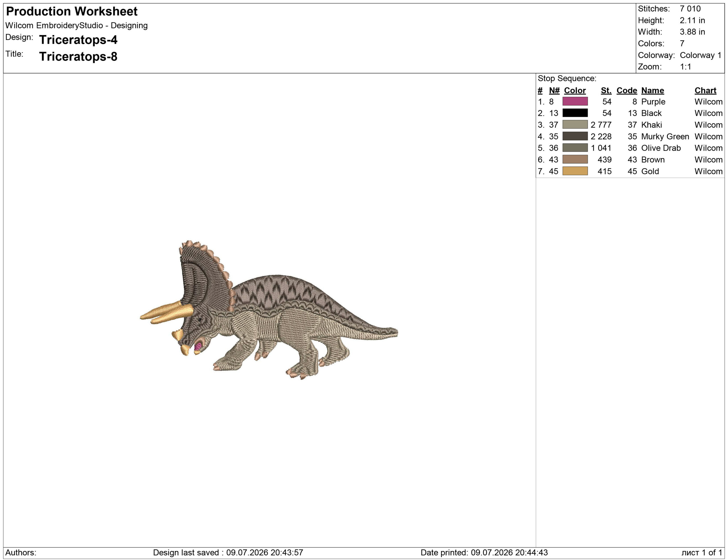Select the Murky Green color swatch
728x560 pixels.
575,136
